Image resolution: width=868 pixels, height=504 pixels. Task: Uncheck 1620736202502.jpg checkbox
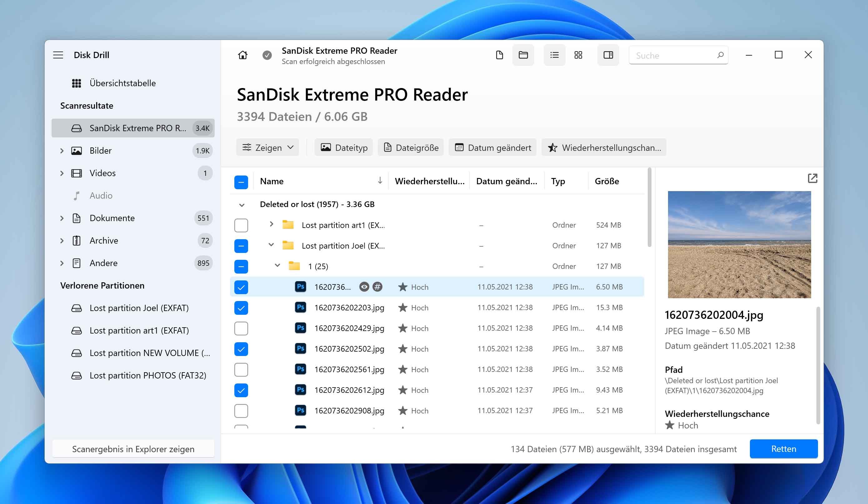(x=241, y=349)
